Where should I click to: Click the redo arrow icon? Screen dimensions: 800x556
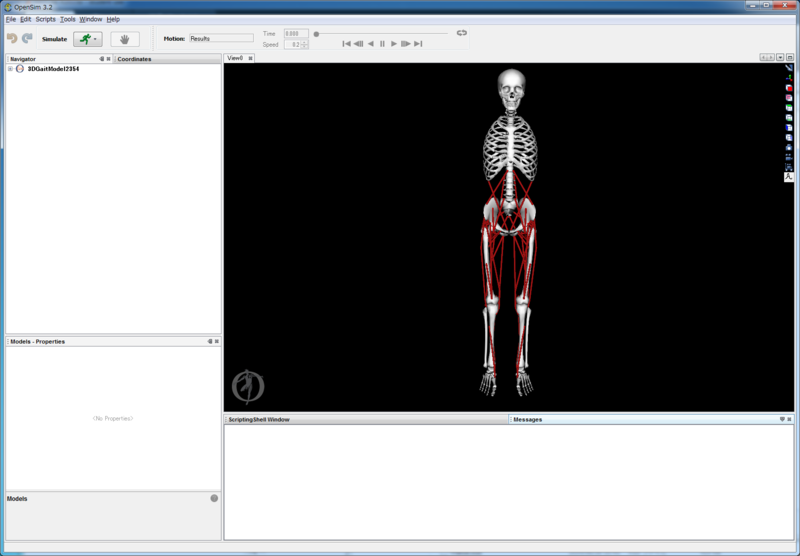coord(27,38)
